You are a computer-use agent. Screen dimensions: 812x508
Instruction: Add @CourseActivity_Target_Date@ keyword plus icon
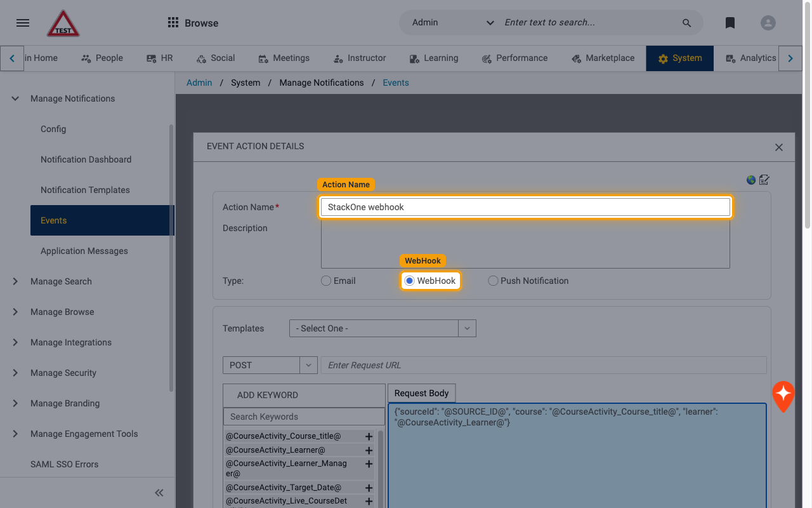coord(369,488)
